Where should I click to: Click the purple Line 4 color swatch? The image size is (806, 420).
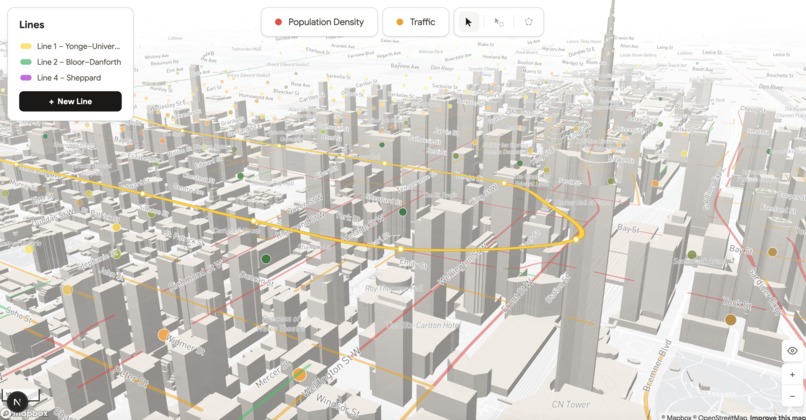pos(26,78)
